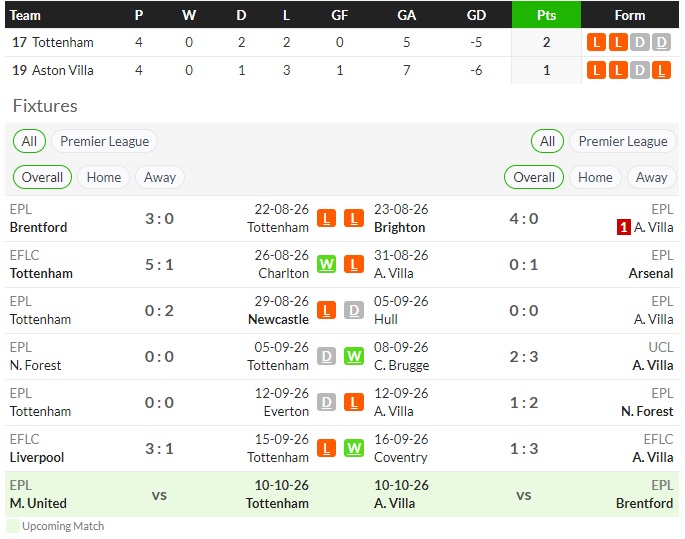Select the right Away filter
The height and width of the screenshot is (539, 685).
(652, 177)
